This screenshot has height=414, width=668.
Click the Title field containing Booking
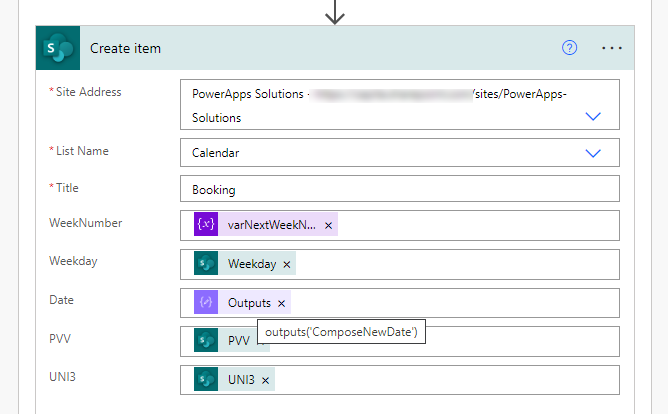pyautogui.click(x=400, y=189)
